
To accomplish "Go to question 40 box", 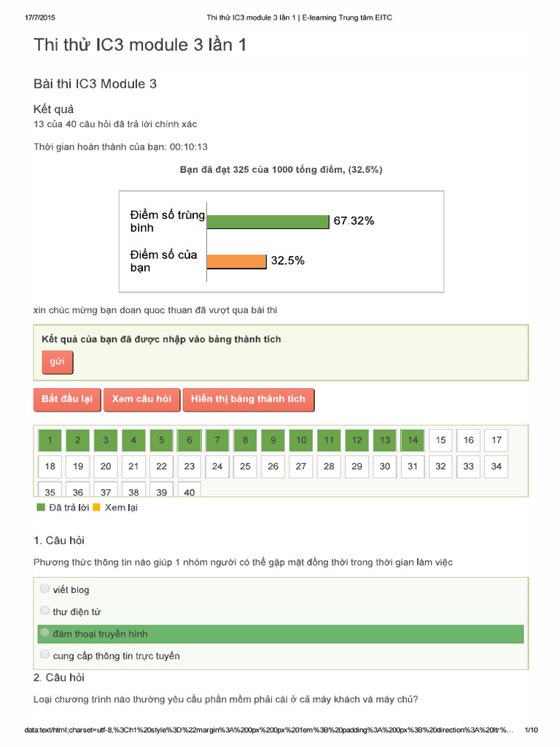I will pos(190,489).
